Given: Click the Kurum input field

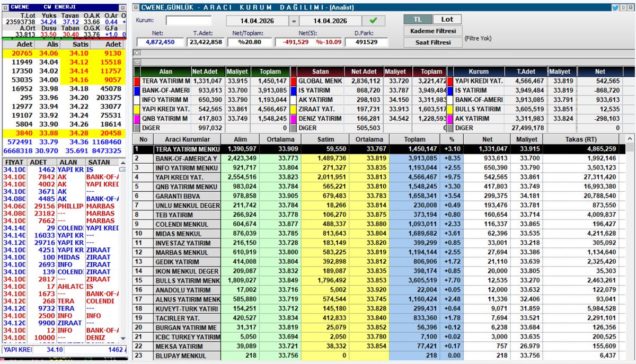Looking at the screenshot, I should click(x=189, y=21).
